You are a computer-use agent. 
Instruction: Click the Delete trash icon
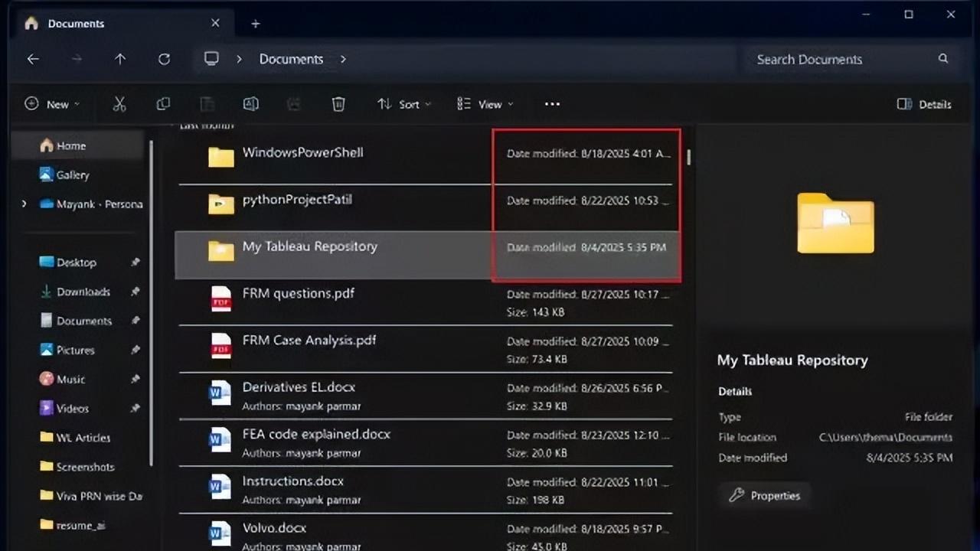[338, 104]
